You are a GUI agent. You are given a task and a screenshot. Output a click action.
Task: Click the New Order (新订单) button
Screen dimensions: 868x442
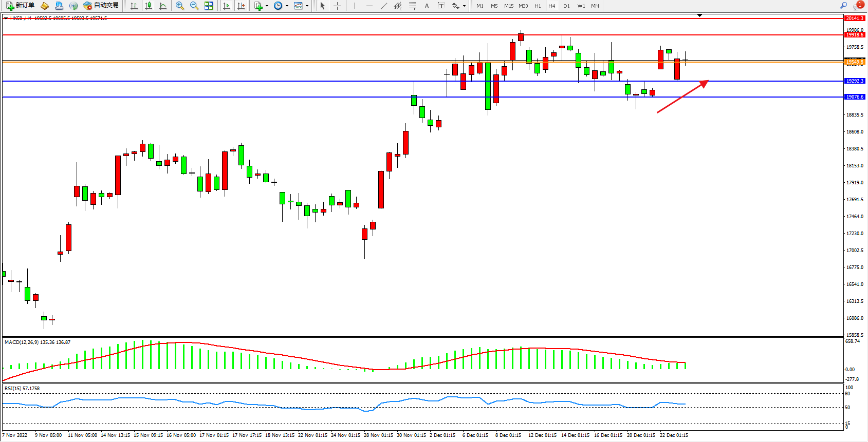click(x=21, y=6)
